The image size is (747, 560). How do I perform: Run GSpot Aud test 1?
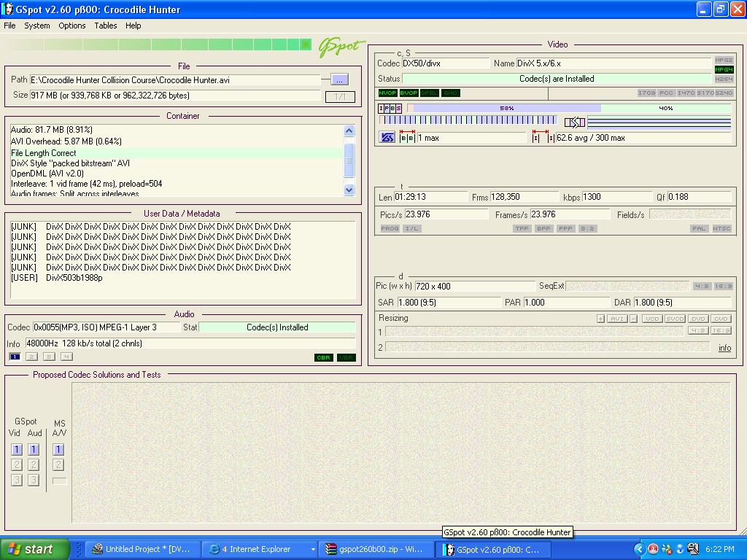(34, 449)
